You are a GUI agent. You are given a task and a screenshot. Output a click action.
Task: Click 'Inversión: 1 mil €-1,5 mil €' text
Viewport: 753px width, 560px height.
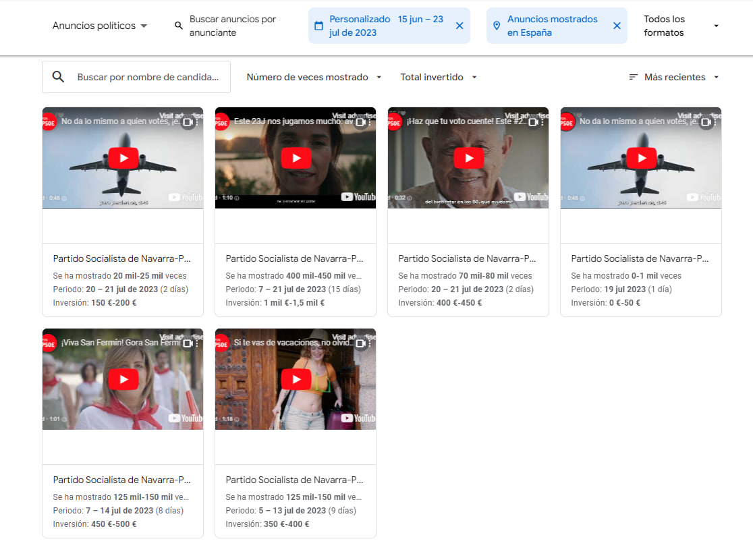pos(275,302)
